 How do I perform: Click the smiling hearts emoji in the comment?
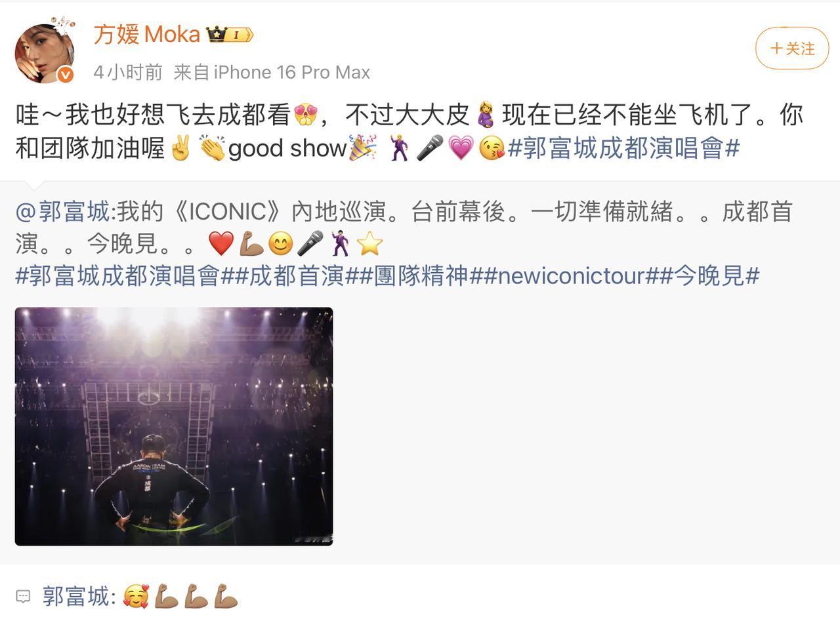point(136,597)
